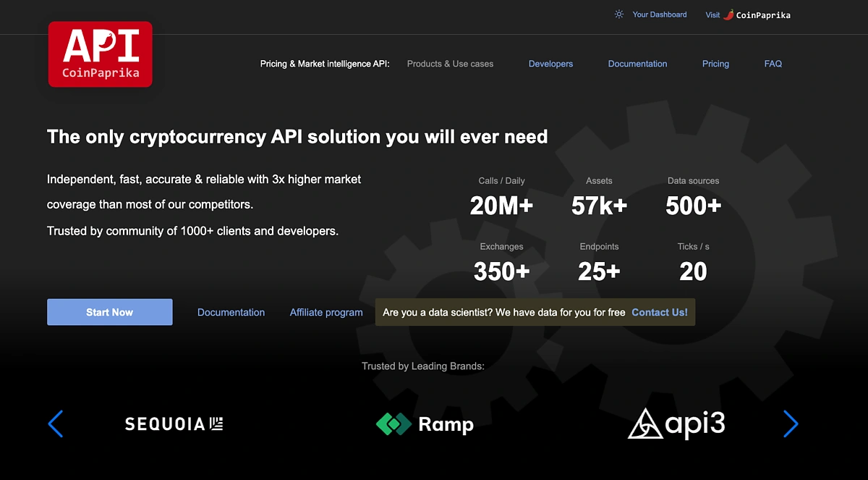Click the 350+ Exchanges statistic

point(501,271)
